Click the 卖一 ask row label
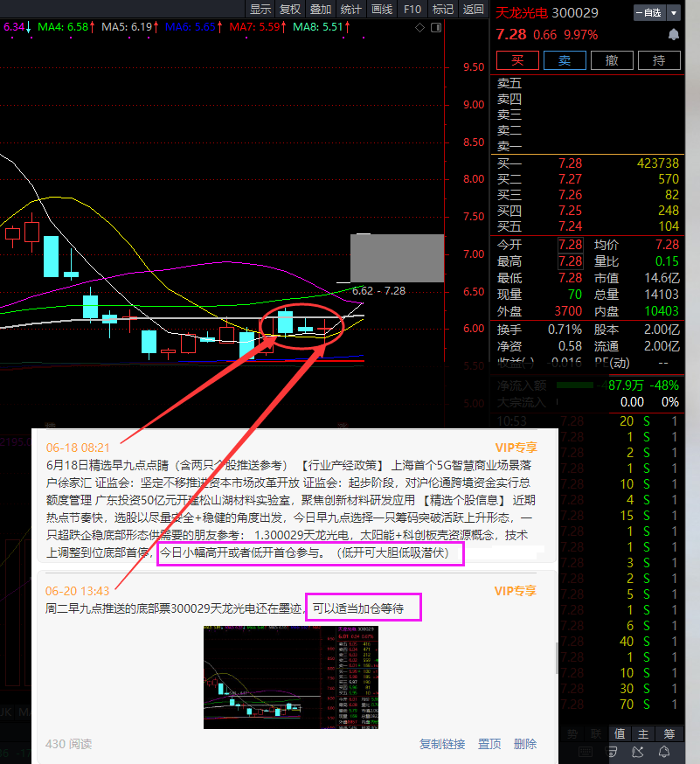Viewport: 700px width, 764px height. click(509, 146)
